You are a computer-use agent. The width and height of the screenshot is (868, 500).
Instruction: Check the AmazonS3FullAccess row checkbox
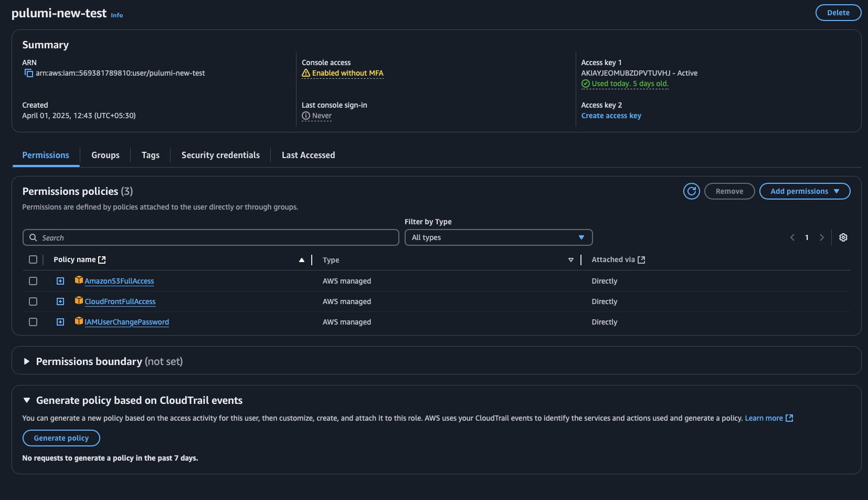tap(33, 281)
